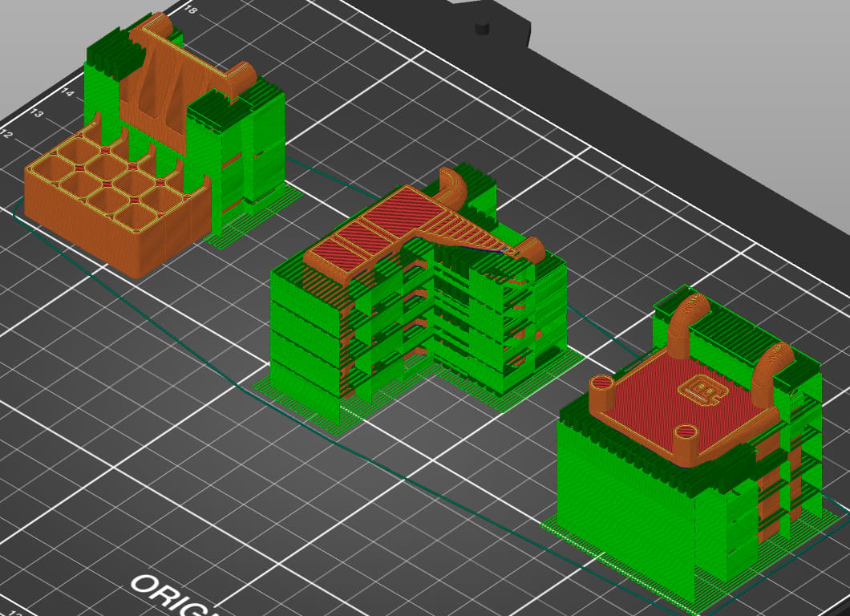The image size is (850, 616).
Task: Click the bed ruler label 18
Action: 190,9
